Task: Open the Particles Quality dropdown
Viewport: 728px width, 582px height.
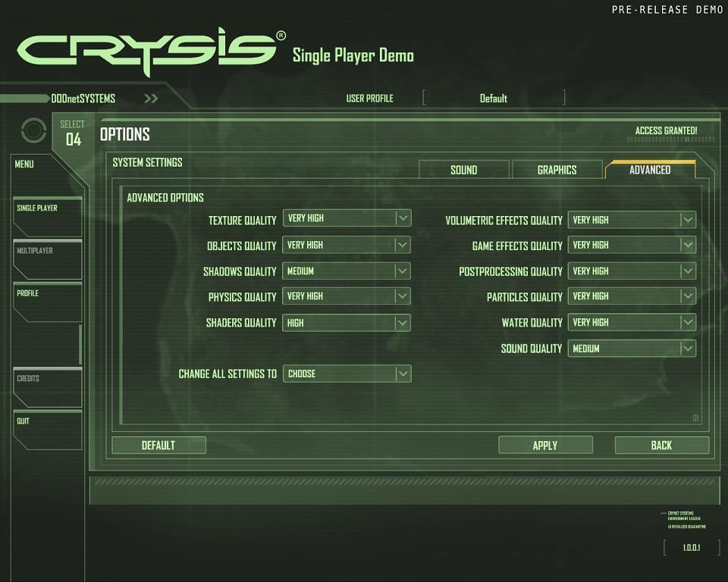Action: [632, 296]
